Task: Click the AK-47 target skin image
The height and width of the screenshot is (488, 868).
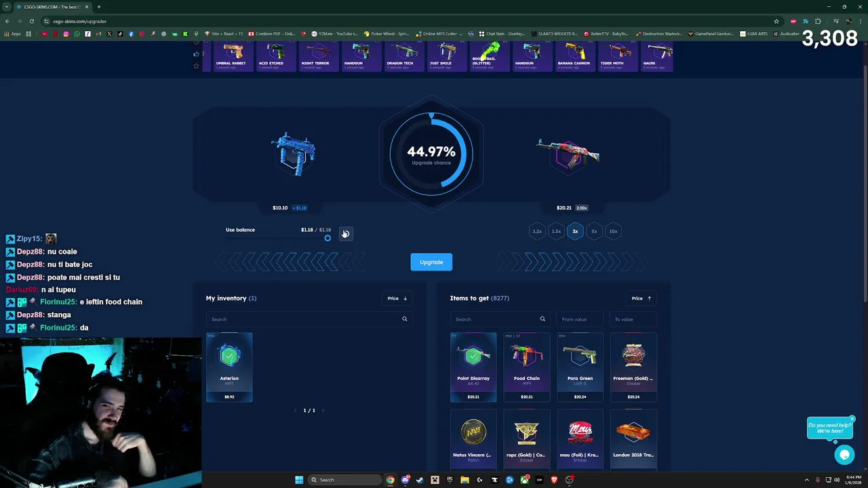Action: tap(568, 154)
